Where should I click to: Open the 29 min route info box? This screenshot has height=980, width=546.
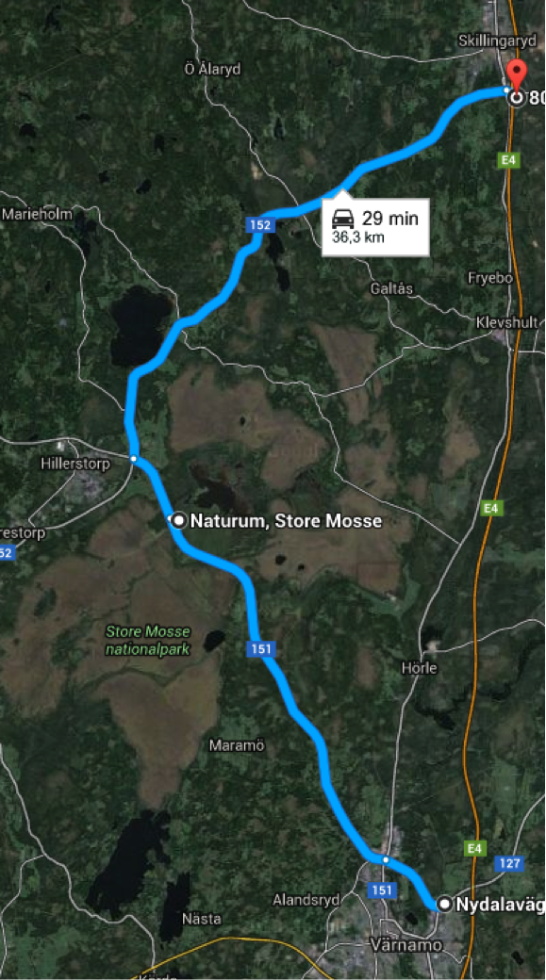376,227
